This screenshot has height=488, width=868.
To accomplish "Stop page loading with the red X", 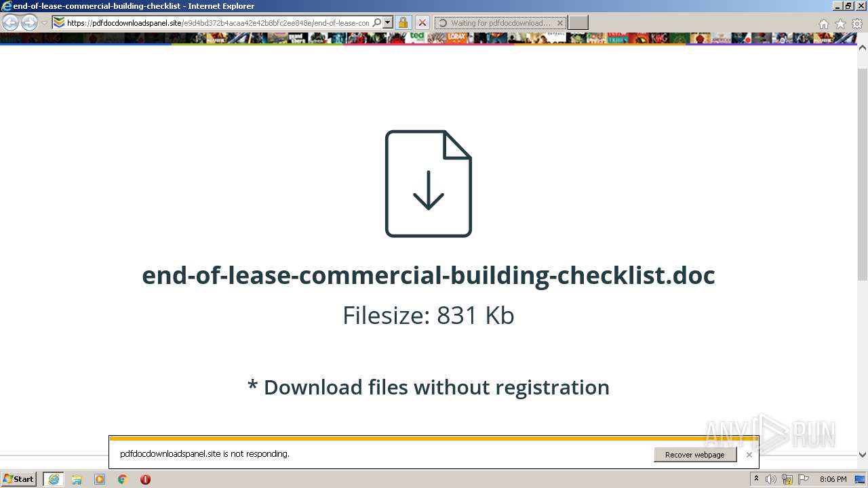I will [x=422, y=22].
